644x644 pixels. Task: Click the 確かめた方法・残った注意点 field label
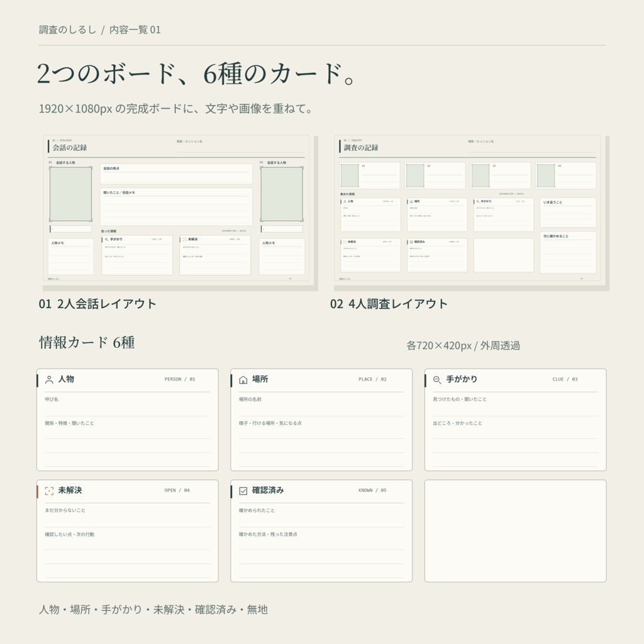click(x=268, y=535)
